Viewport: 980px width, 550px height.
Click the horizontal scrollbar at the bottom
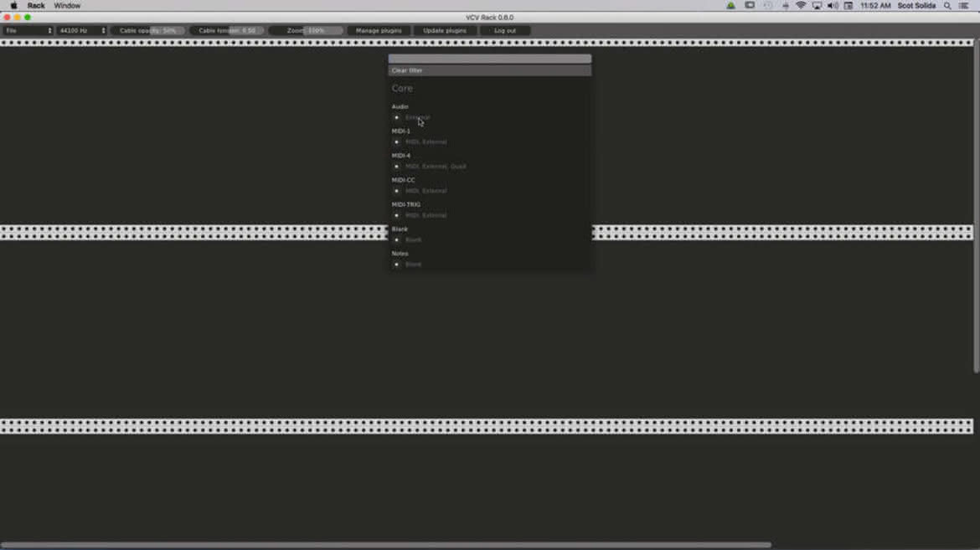pyautogui.click(x=385, y=545)
